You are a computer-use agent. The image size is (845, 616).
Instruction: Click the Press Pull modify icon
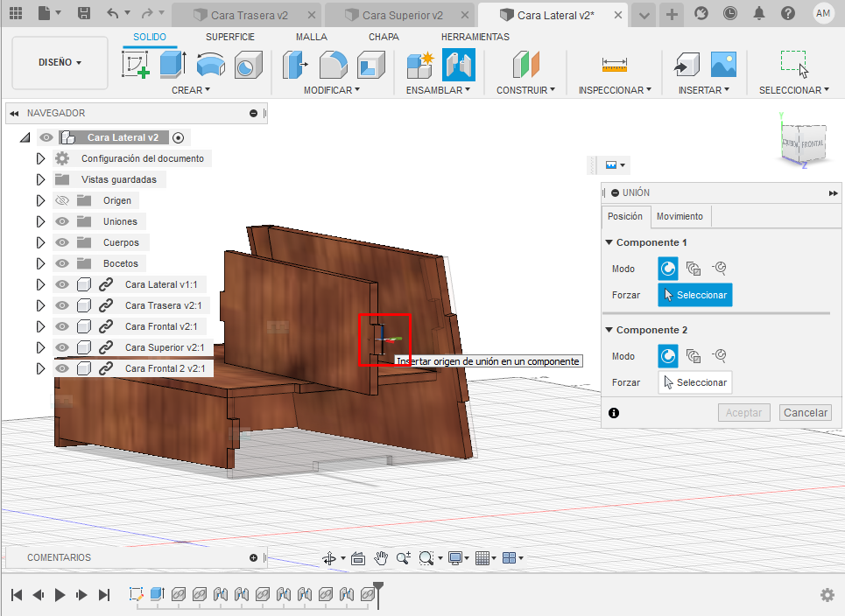296,65
